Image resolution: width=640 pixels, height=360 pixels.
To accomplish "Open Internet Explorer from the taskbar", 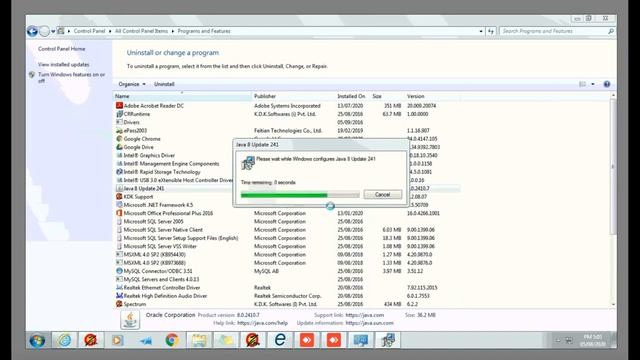I will [64, 340].
